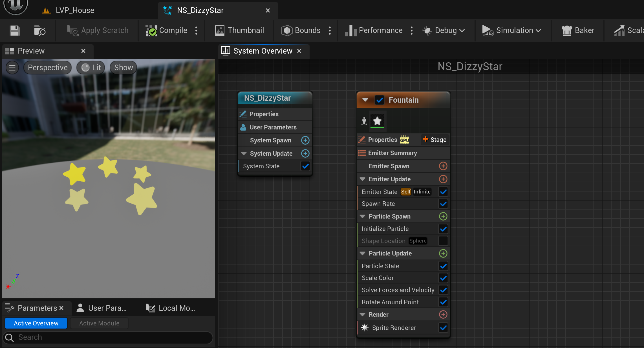Click the Thumbnail toolbar icon
This screenshot has width=644, height=348.
(x=220, y=30)
